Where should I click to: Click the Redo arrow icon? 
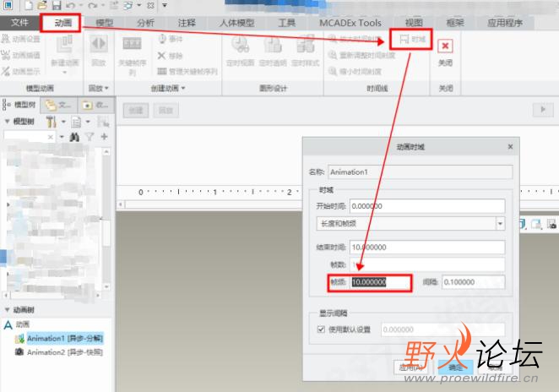click(x=93, y=5)
